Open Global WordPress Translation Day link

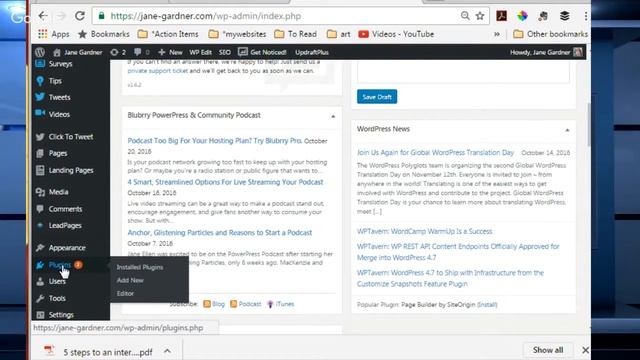(x=435, y=152)
